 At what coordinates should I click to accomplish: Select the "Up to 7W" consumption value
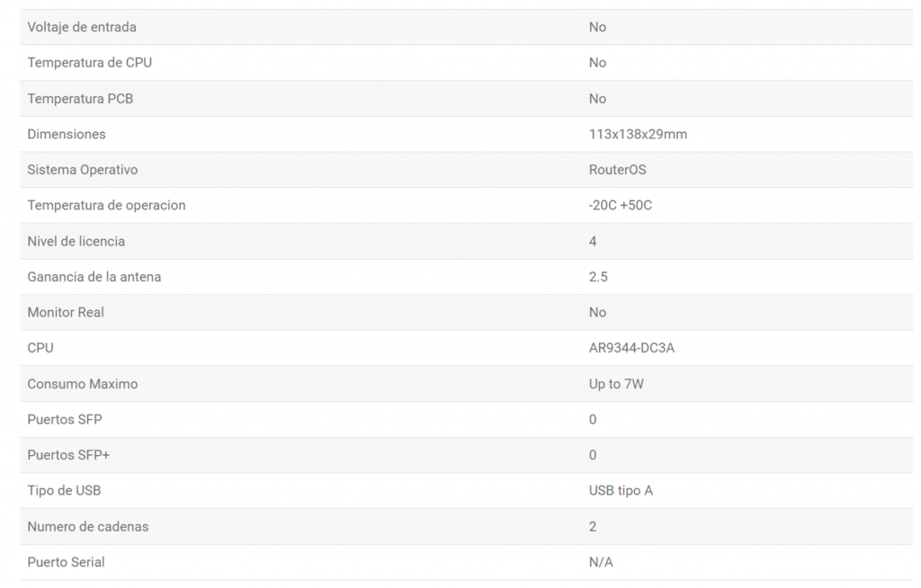pos(616,384)
